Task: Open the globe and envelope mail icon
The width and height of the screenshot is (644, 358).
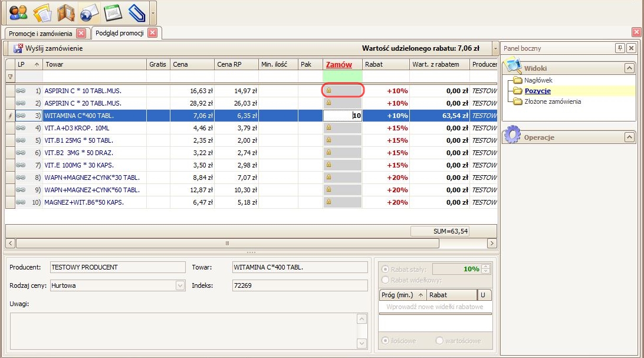Action: pos(89,12)
